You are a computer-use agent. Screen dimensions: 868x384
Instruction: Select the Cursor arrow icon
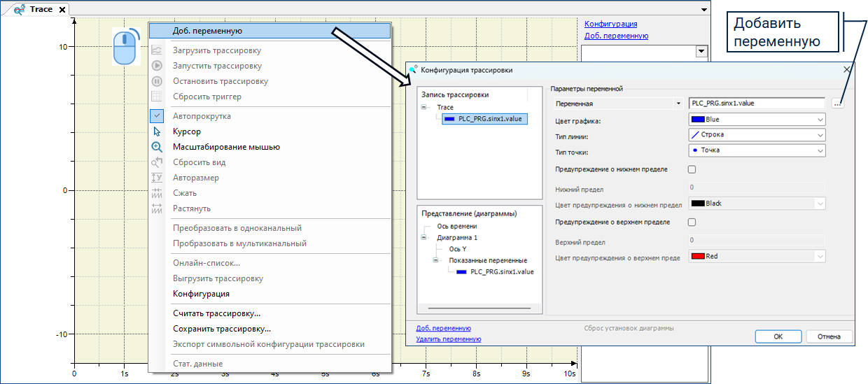[157, 131]
